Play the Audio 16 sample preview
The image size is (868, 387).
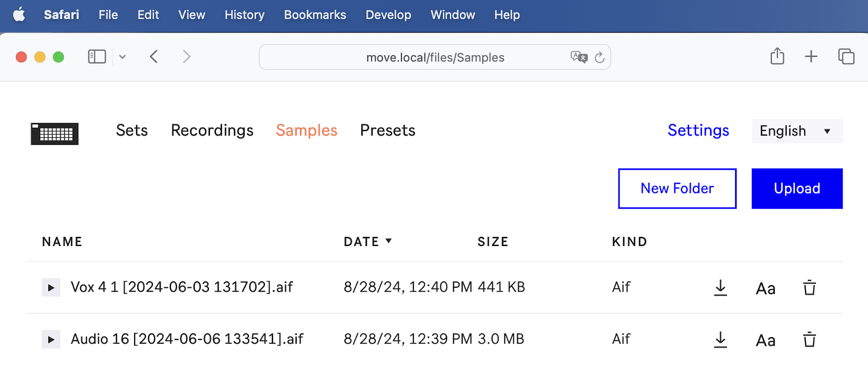51,339
